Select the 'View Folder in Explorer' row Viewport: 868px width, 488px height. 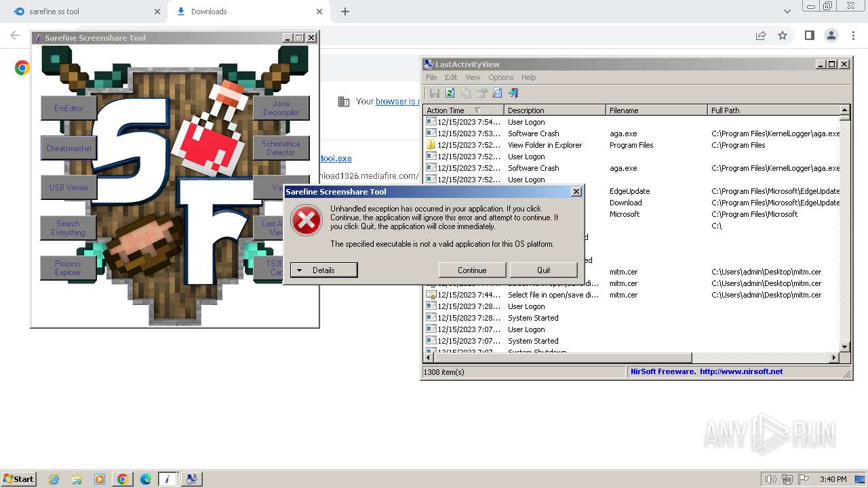(x=632, y=145)
